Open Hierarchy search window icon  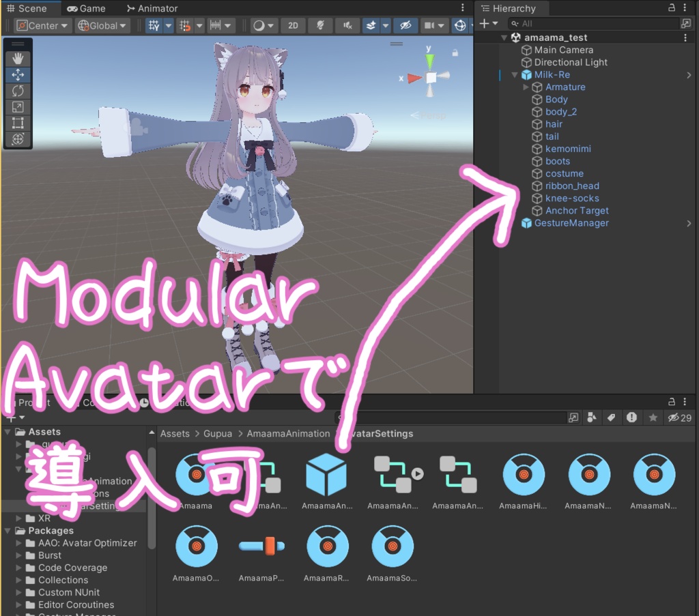tap(685, 23)
